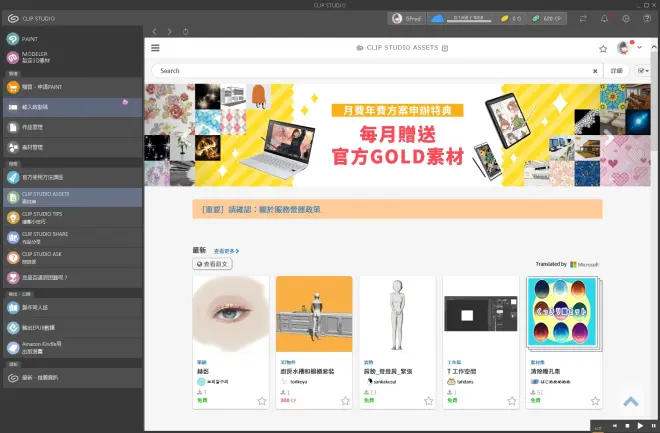
Task: Check the GOLD coin balance
Action: coord(511,19)
